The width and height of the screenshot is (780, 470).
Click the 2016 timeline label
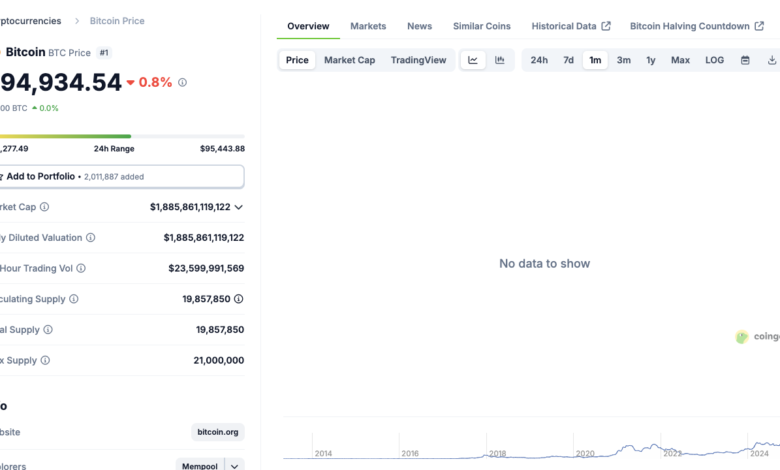click(x=410, y=454)
